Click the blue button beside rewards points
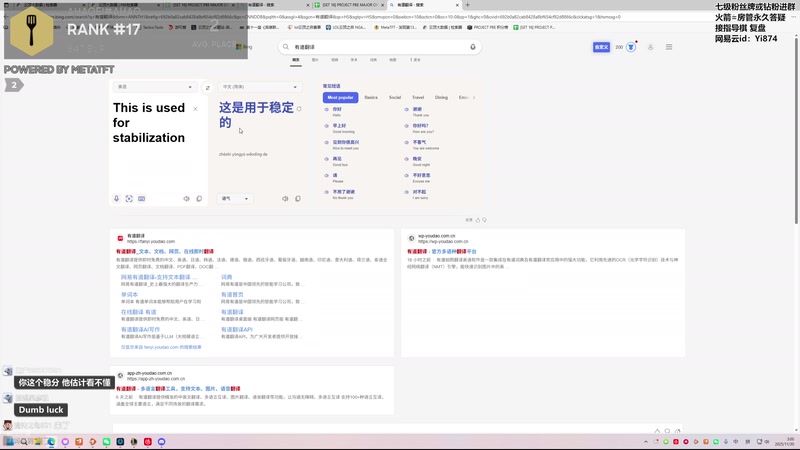The width and height of the screenshot is (800, 450). pyautogui.click(x=602, y=47)
